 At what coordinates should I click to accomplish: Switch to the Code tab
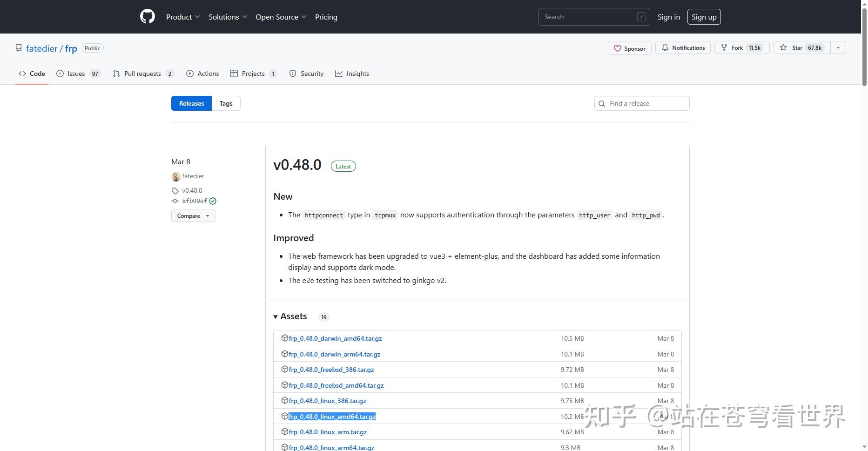pos(32,74)
